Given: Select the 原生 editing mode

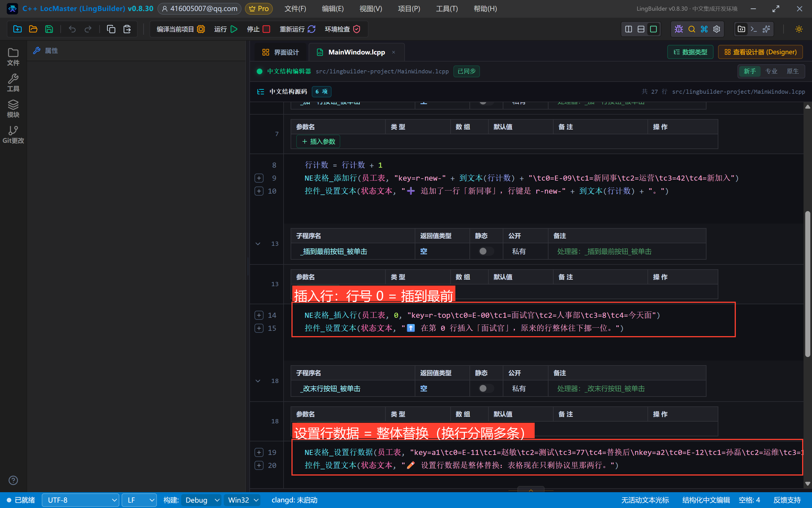Looking at the screenshot, I should click(x=793, y=71).
